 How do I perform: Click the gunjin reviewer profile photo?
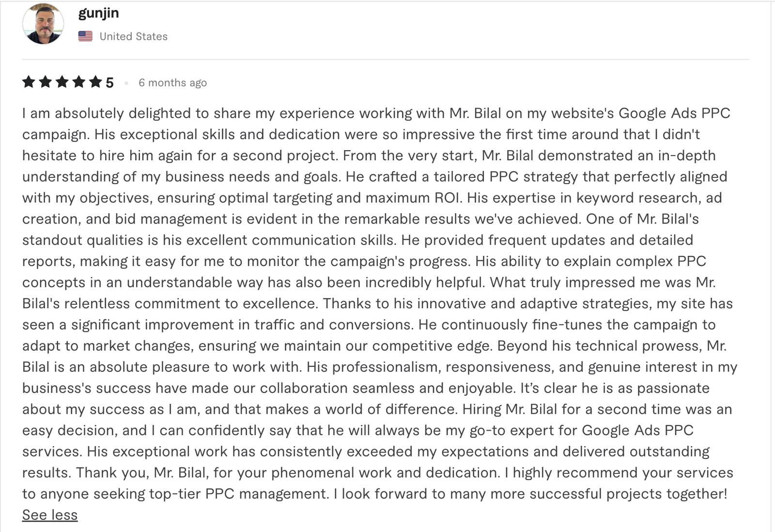pyautogui.click(x=43, y=24)
